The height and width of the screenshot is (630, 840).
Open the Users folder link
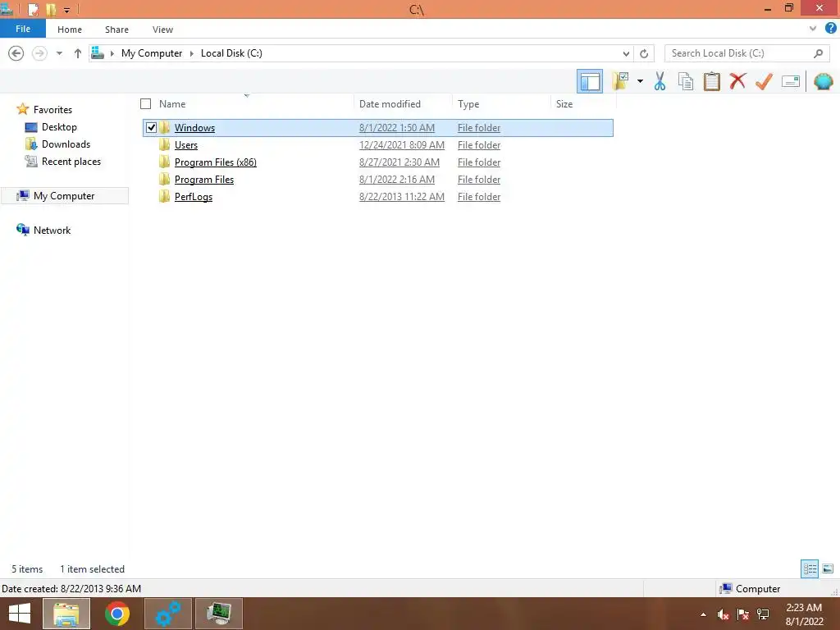pos(186,144)
